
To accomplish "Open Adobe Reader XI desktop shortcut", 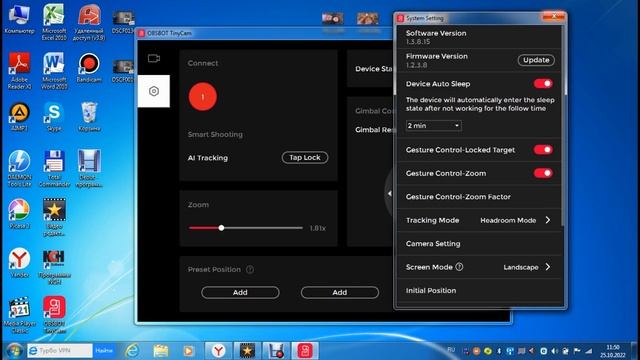I will click(x=19, y=71).
